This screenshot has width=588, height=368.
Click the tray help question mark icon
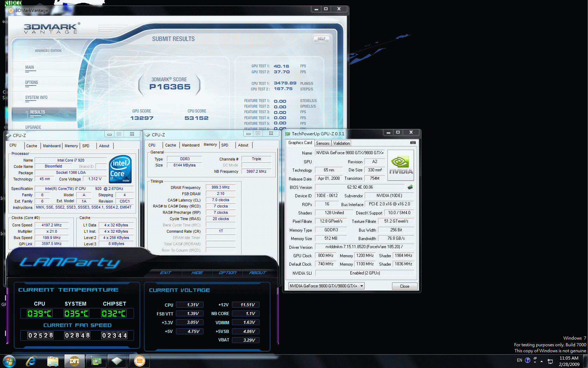[x=527, y=360]
